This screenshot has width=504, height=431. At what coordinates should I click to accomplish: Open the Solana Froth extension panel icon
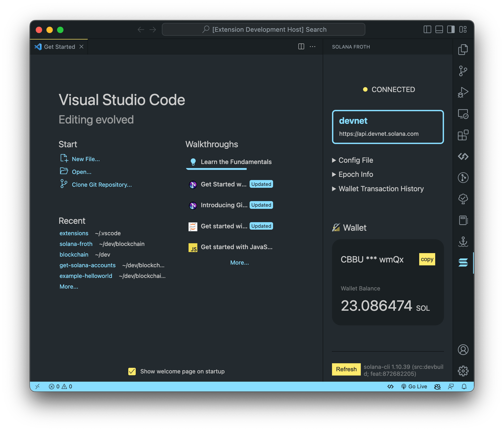[x=463, y=262]
